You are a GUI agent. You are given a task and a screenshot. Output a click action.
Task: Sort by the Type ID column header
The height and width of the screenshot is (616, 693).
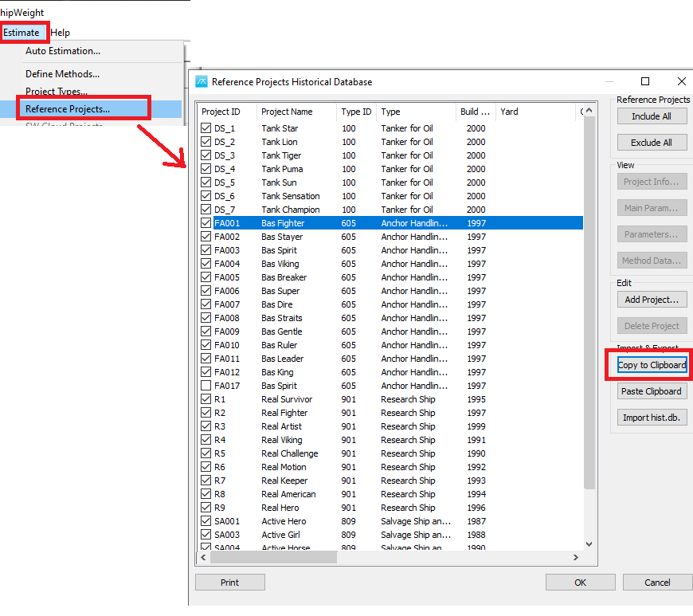355,112
